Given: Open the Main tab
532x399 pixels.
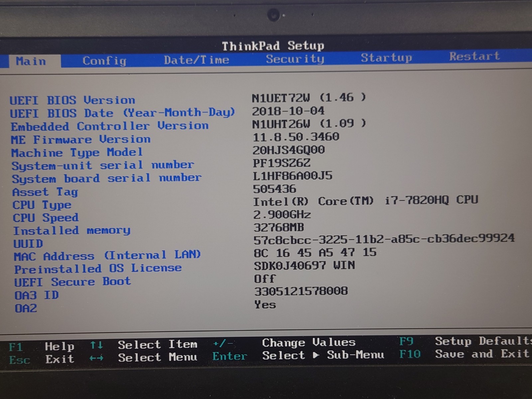Looking at the screenshot, I should 31,61.
